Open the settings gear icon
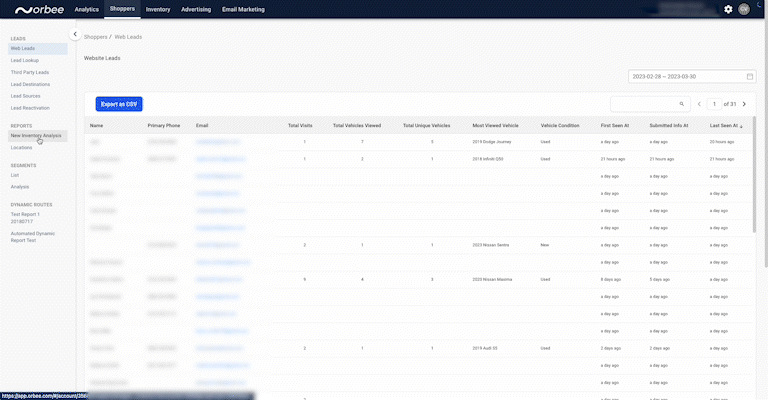 (728, 9)
